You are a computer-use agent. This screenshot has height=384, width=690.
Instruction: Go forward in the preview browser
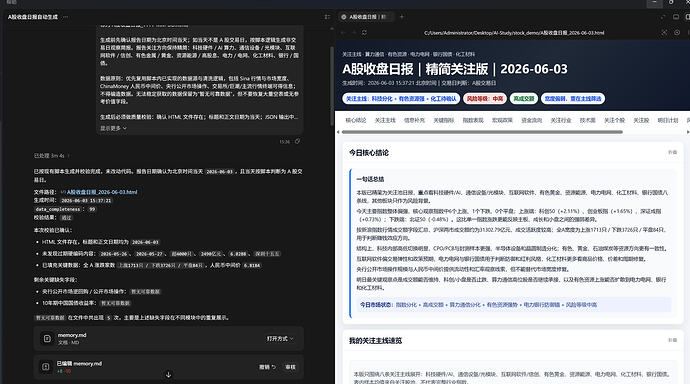tap(354, 33)
